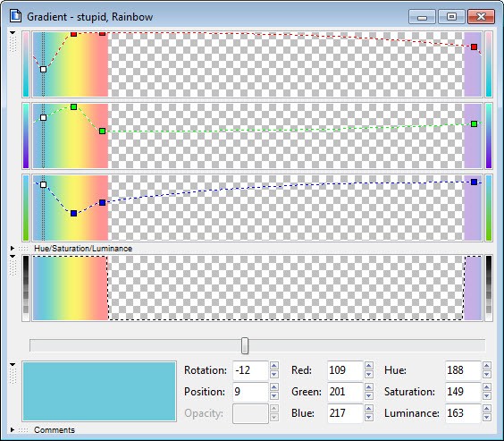Select the top green node on the green curve
The height and width of the screenshot is (441, 504).
click(73, 106)
